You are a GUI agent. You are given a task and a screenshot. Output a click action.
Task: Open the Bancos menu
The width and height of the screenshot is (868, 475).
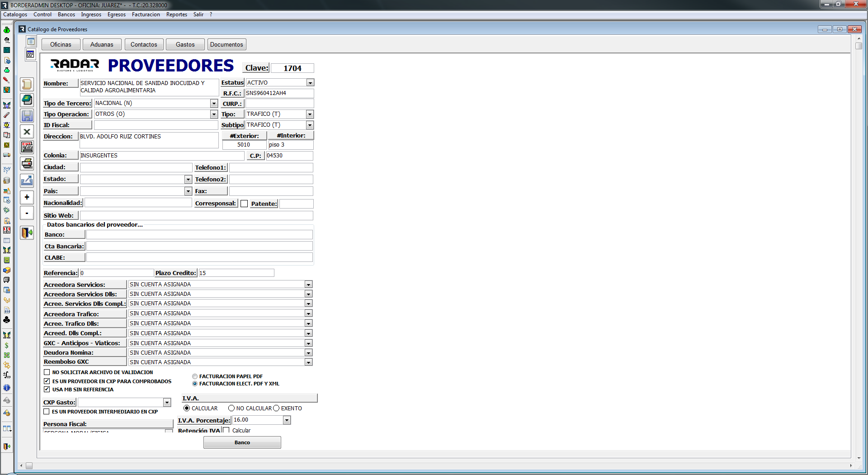click(x=66, y=14)
